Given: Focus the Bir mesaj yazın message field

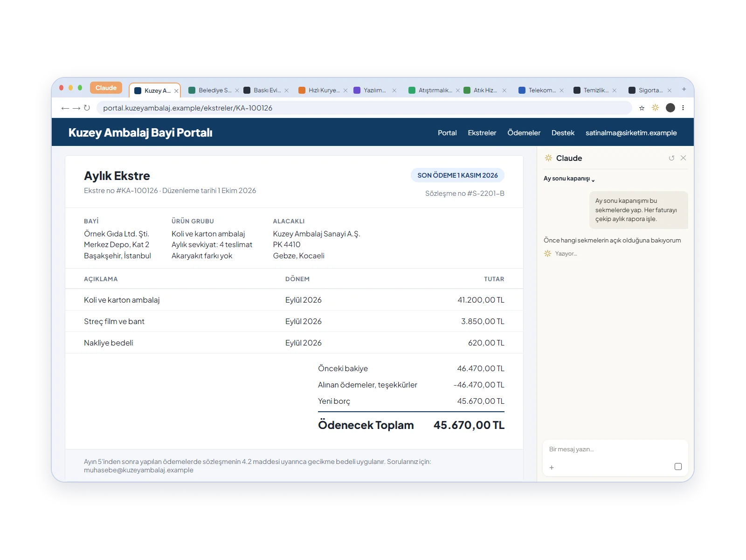Looking at the screenshot, I should [x=615, y=449].
